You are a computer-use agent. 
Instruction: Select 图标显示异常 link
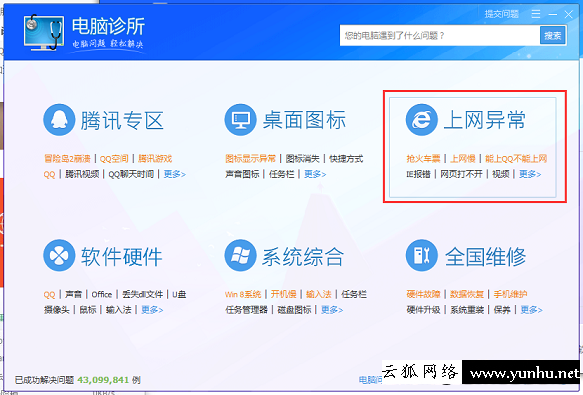coord(251,159)
